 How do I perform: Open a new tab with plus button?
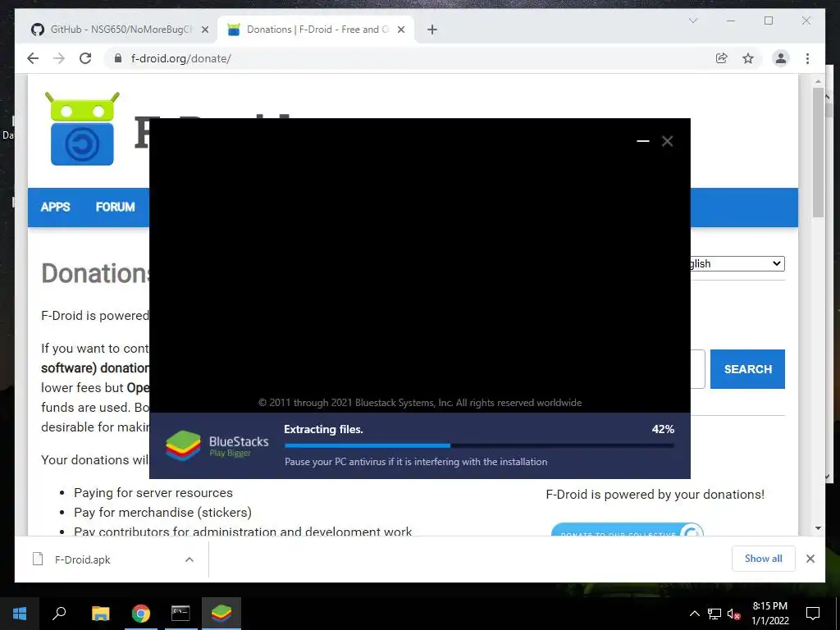432,30
